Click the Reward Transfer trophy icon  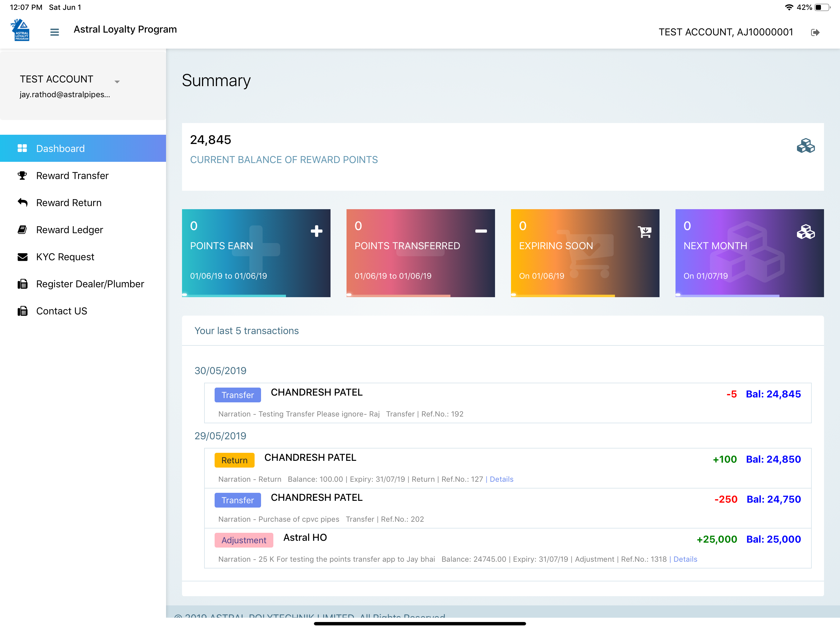pyautogui.click(x=22, y=176)
